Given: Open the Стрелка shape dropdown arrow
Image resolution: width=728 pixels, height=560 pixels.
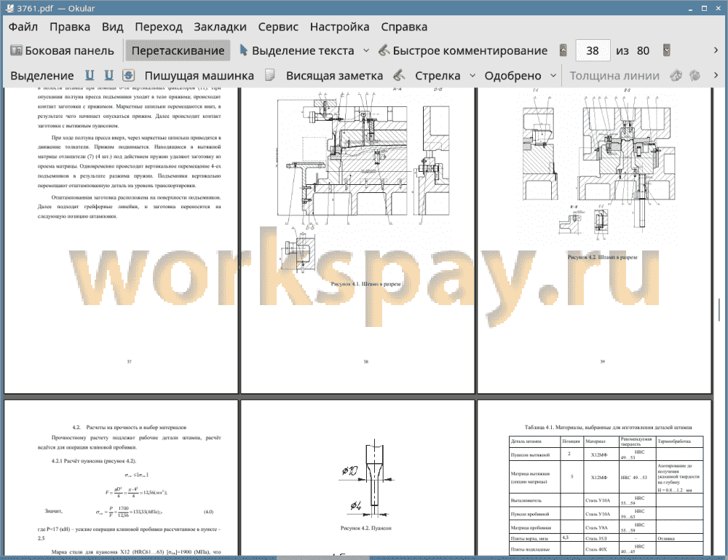Looking at the screenshot, I should [472, 76].
